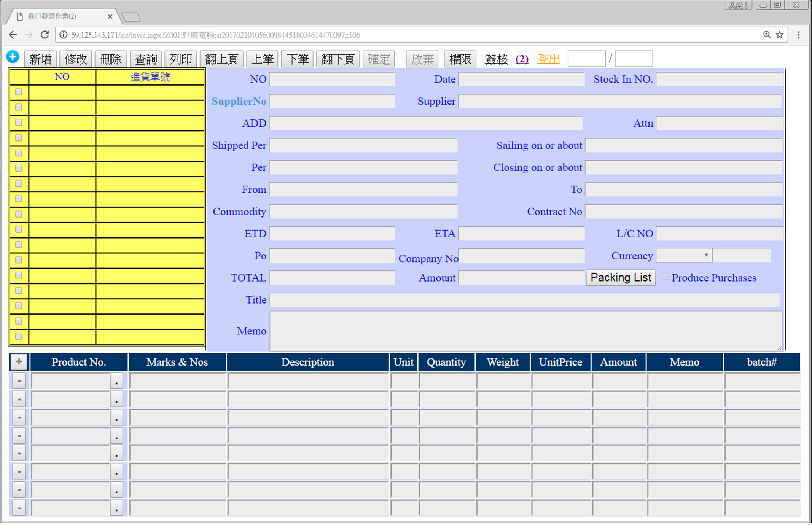The height and width of the screenshot is (525, 812).
Task: Bookmark this page with star icon
Action: [x=780, y=35]
